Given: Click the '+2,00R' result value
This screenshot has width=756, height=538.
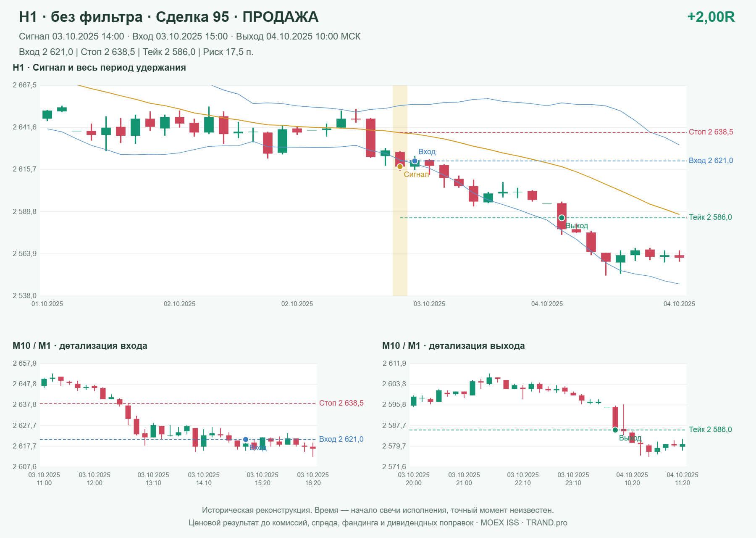Looking at the screenshot, I should click(x=711, y=17).
